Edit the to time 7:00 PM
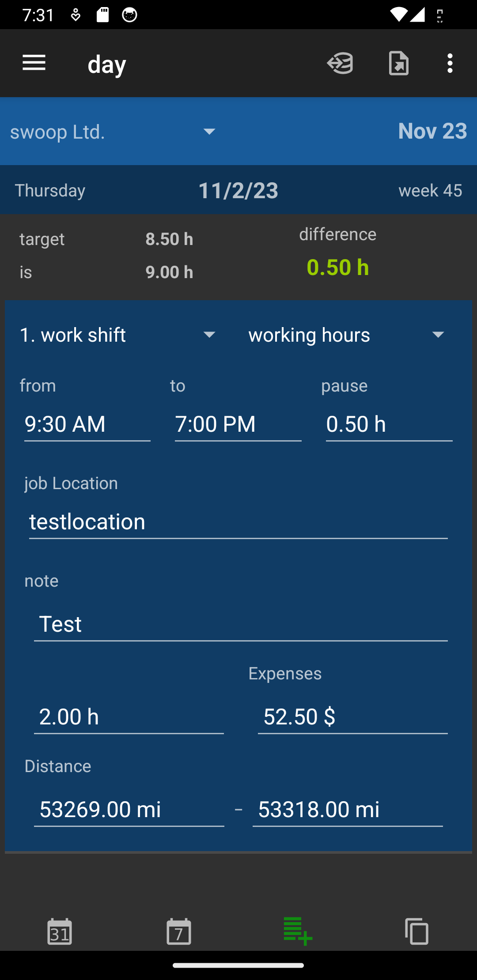 coord(238,424)
